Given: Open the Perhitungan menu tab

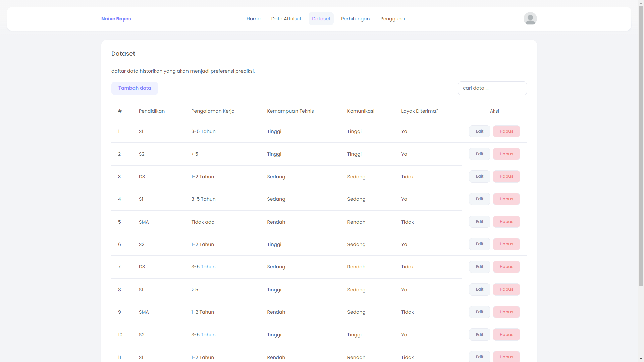Looking at the screenshot, I should point(355,18).
